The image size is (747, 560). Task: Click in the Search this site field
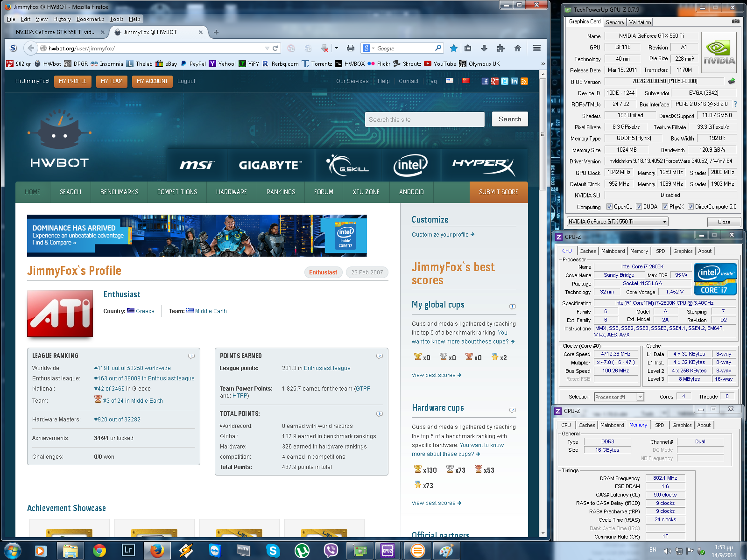click(425, 119)
